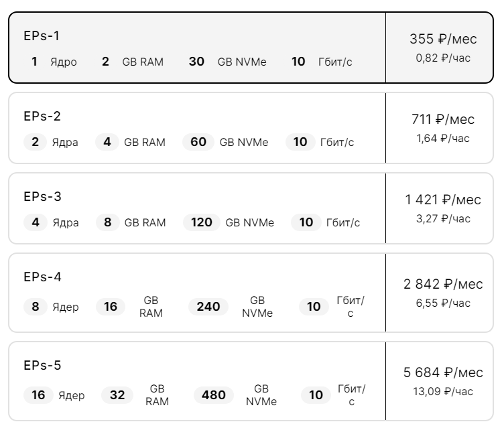
Task: Select the 1 421 ₽/мес price
Action: point(443,200)
